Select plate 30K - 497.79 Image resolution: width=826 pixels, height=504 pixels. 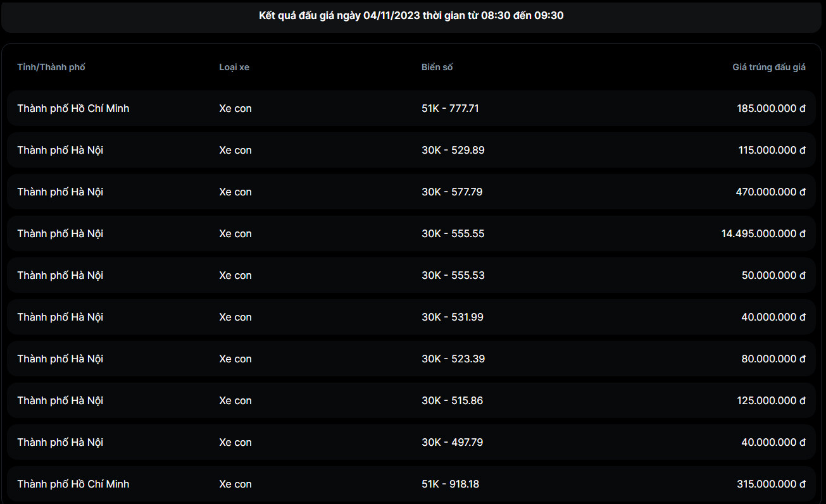point(452,442)
